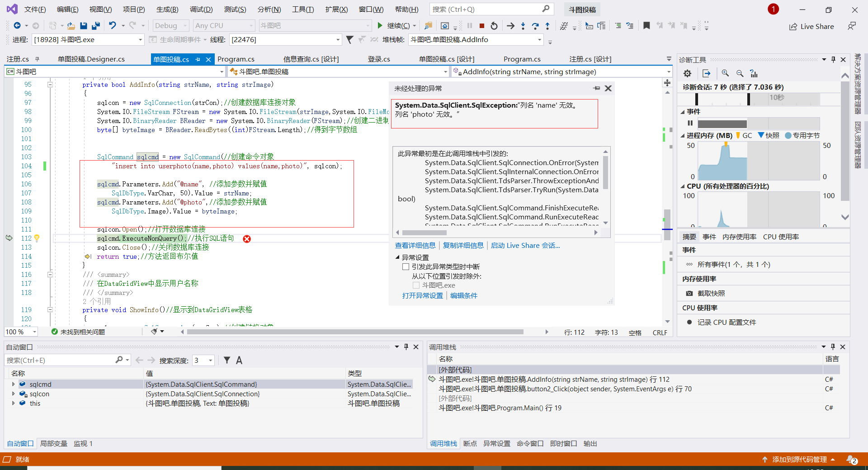This screenshot has width=868, height=470.
Task: Pin the 调用堆栈 panel
Action: pos(833,347)
